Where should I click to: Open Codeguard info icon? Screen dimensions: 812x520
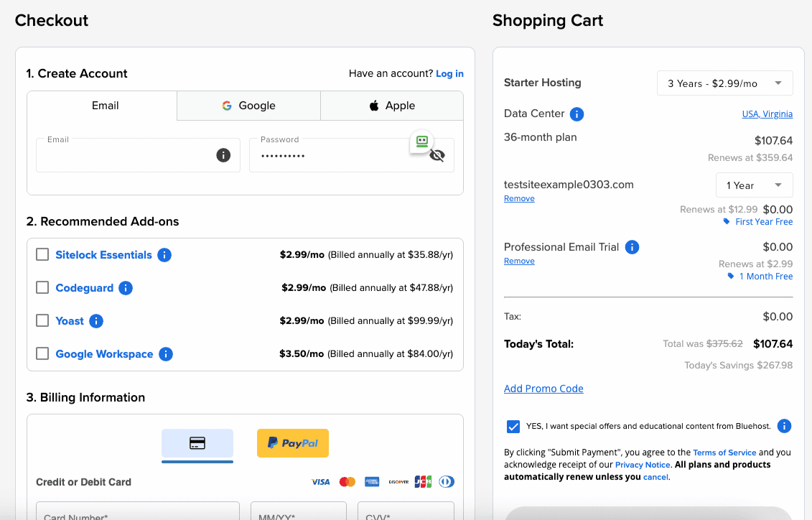pos(126,288)
